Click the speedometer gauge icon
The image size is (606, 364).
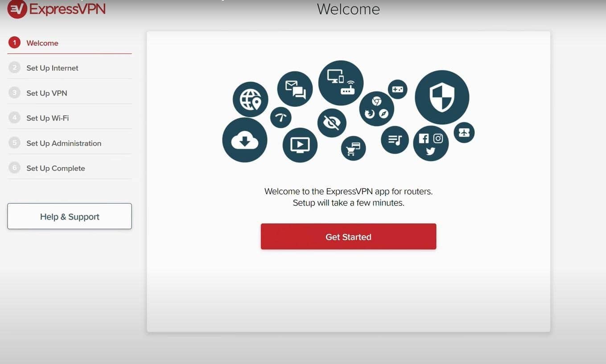click(x=280, y=118)
